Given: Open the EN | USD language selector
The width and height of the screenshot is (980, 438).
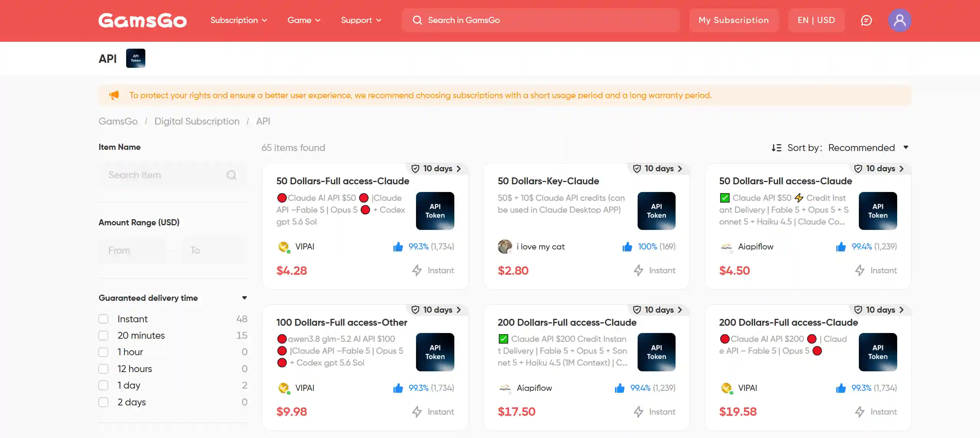Looking at the screenshot, I should click(x=816, y=20).
